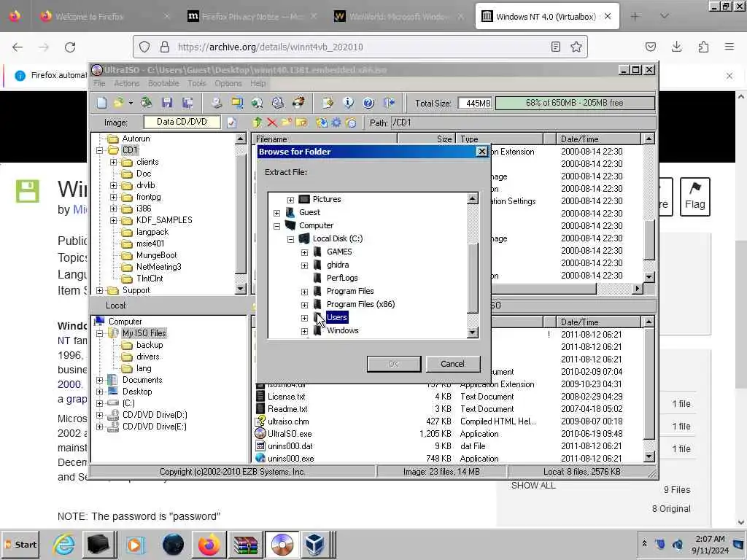Switch to the WinWorld Microsoft Windows tab

399,17
